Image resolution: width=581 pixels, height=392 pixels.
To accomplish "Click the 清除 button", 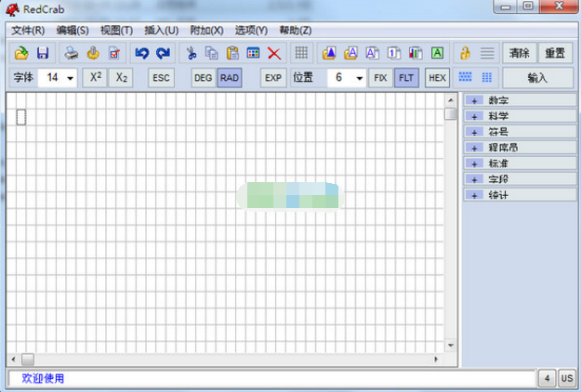I will [519, 53].
